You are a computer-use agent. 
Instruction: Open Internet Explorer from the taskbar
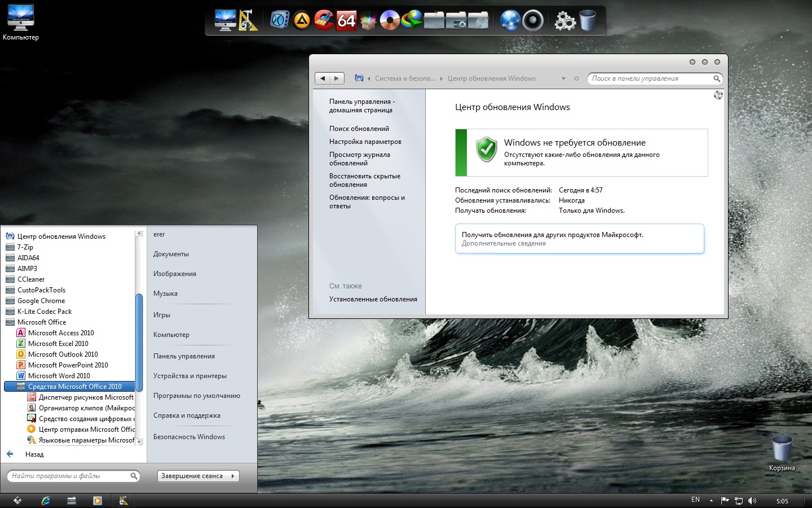pyautogui.click(x=46, y=501)
